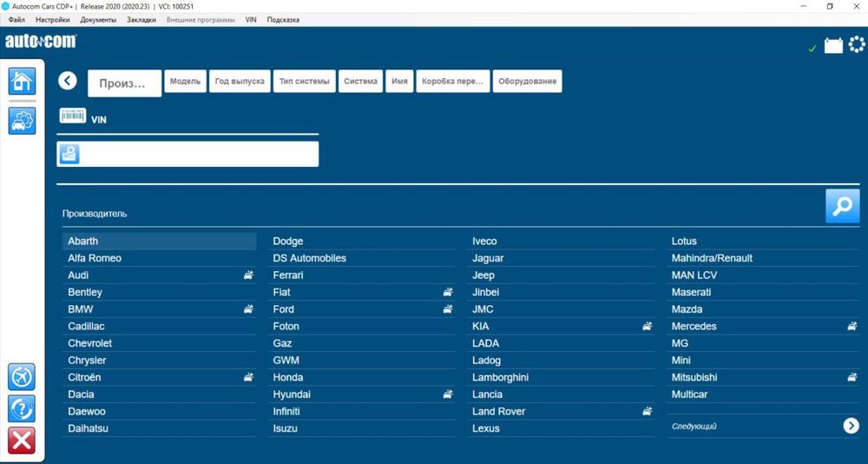
Task: Click the car icon beside Citroën
Action: pyautogui.click(x=249, y=377)
